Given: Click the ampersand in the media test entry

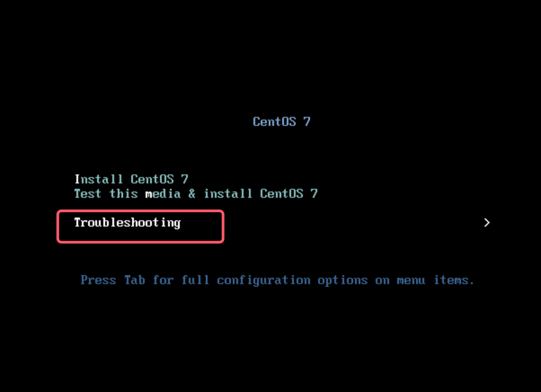Looking at the screenshot, I should [x=192, y=194].
